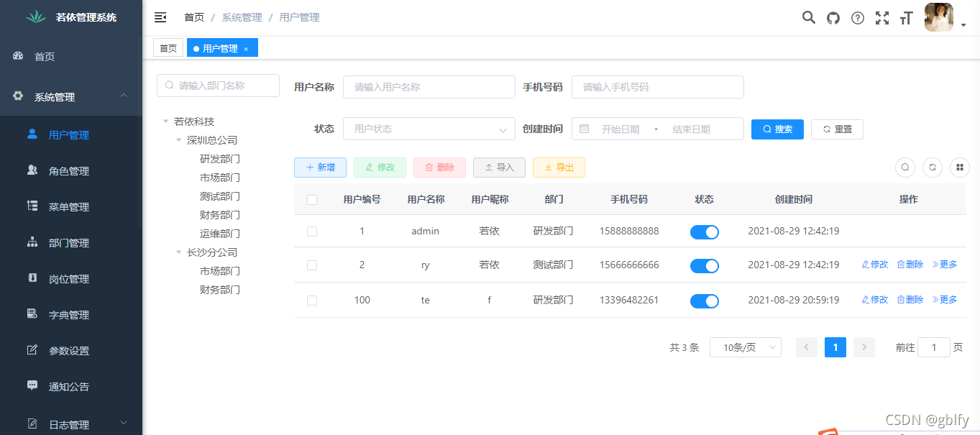980x435 pixels.
Task: Switch to the 首页 tab
Action: point(168,48)
